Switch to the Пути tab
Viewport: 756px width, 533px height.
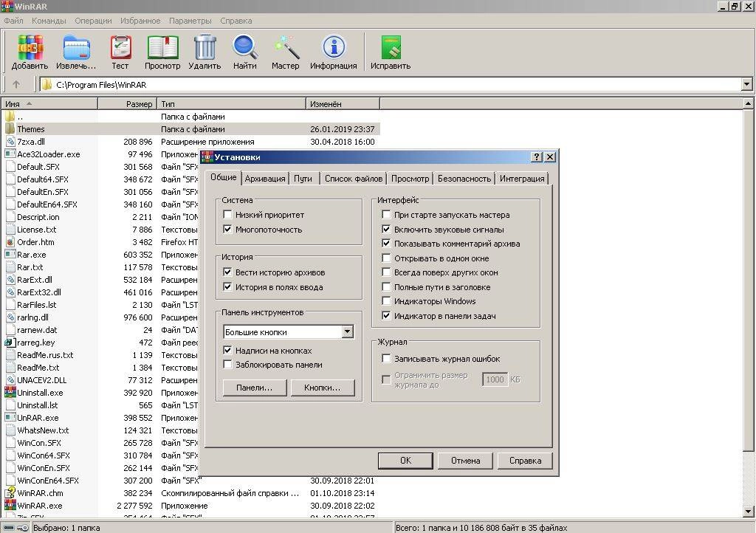click(x=303, y=179)
